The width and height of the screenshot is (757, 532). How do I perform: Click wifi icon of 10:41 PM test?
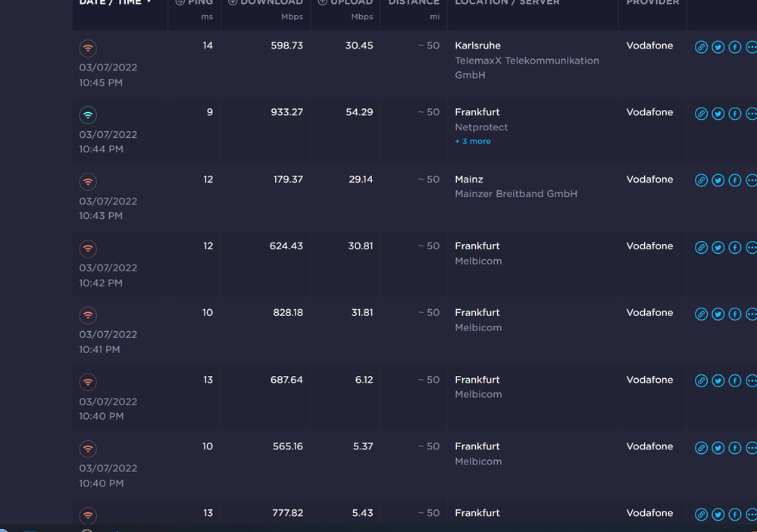point(88,315)
